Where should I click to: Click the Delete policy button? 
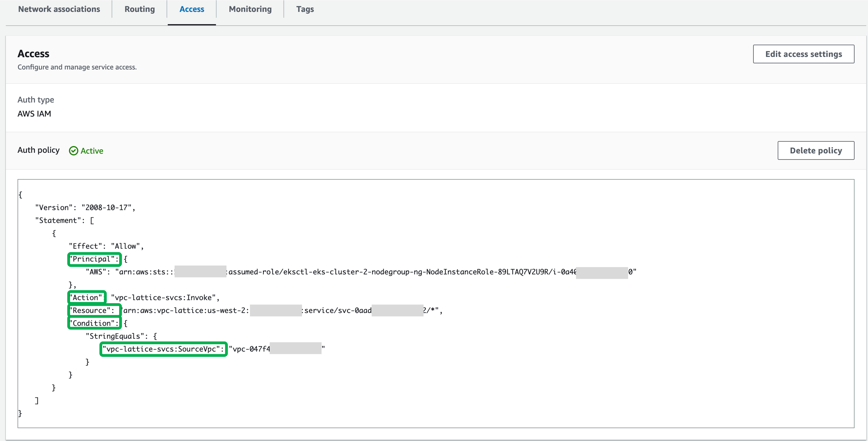point(816,150)
